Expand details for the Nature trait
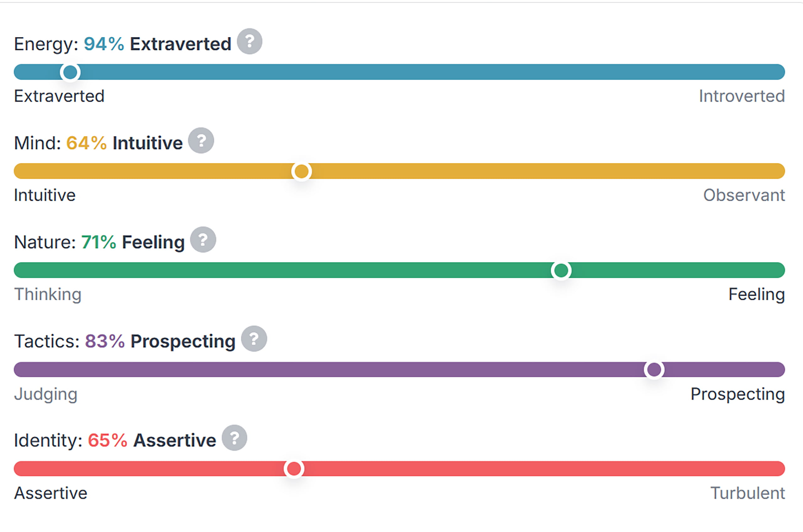Image resolution: width=803 pixels, height=532 pixels. (x=203, y=240)
